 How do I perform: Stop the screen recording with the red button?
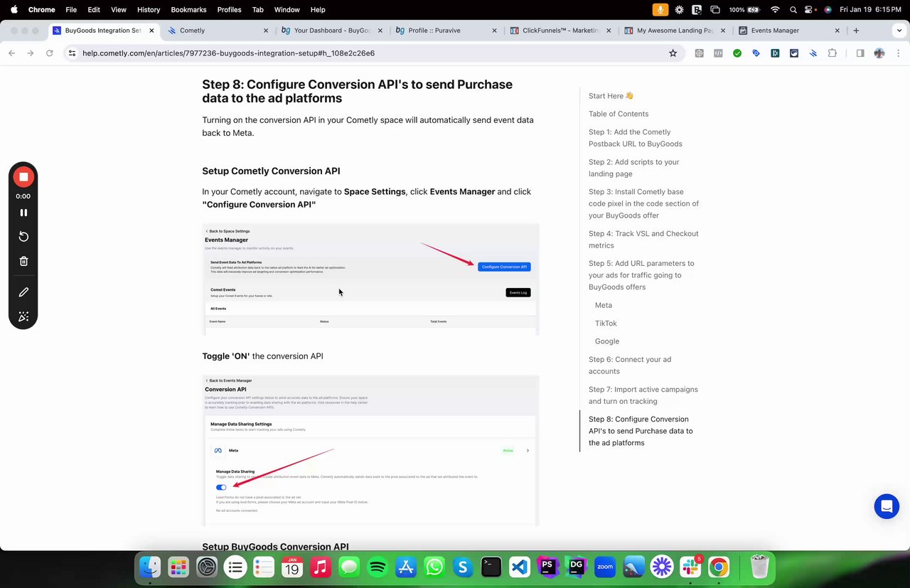[x=23, y=176]
